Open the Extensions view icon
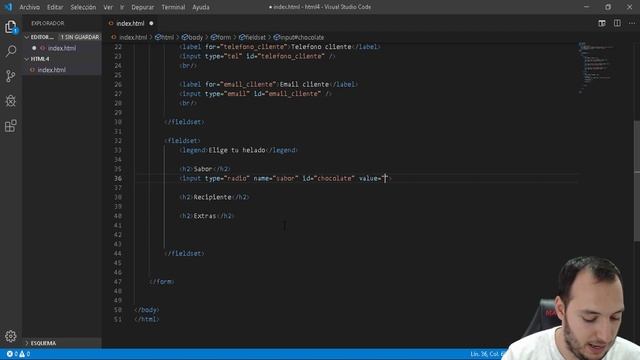Screen dimensions: 640x360 11,126
